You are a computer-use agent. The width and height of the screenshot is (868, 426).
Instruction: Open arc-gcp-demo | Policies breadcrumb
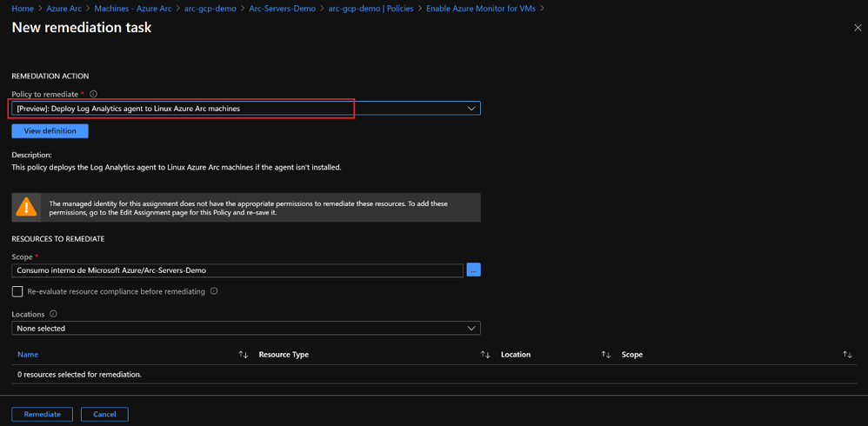click(x=370, y=9)
